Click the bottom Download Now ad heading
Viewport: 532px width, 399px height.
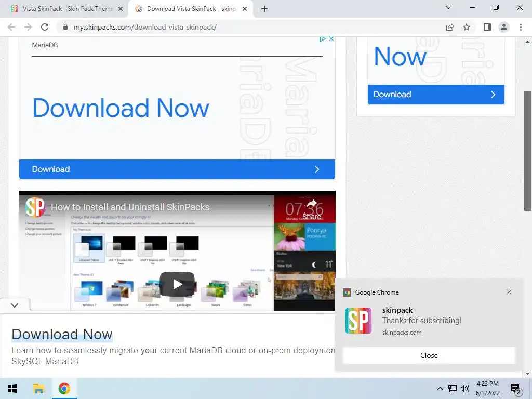62,335
